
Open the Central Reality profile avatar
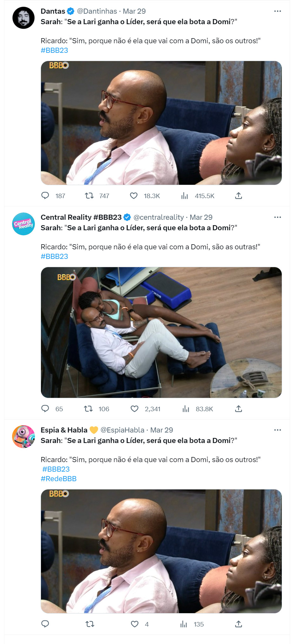(24, 224)
